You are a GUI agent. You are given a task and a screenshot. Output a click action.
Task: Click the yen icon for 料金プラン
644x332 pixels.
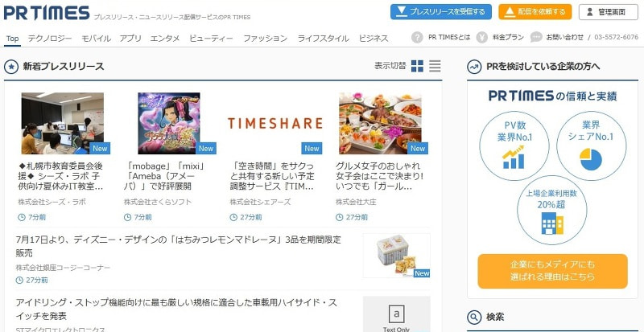pos(481,38)
